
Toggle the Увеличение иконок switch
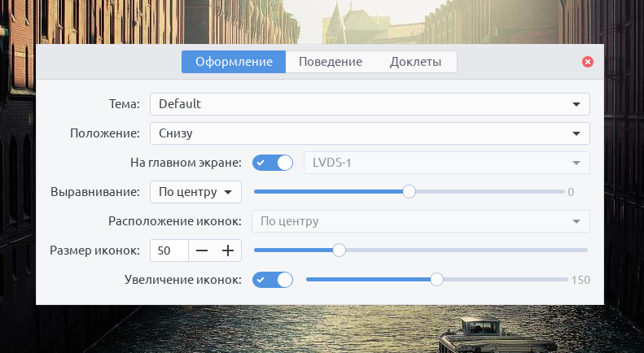[273, 280]
